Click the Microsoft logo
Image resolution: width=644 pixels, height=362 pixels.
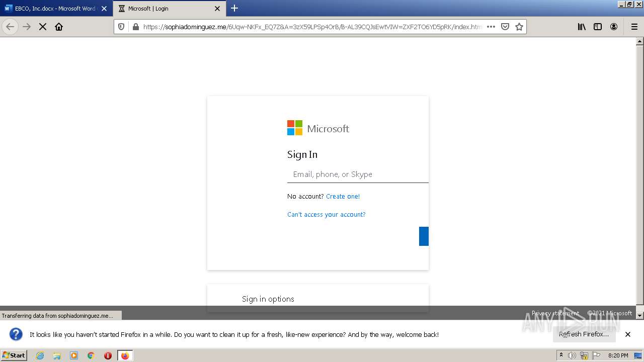coord(318,128)
